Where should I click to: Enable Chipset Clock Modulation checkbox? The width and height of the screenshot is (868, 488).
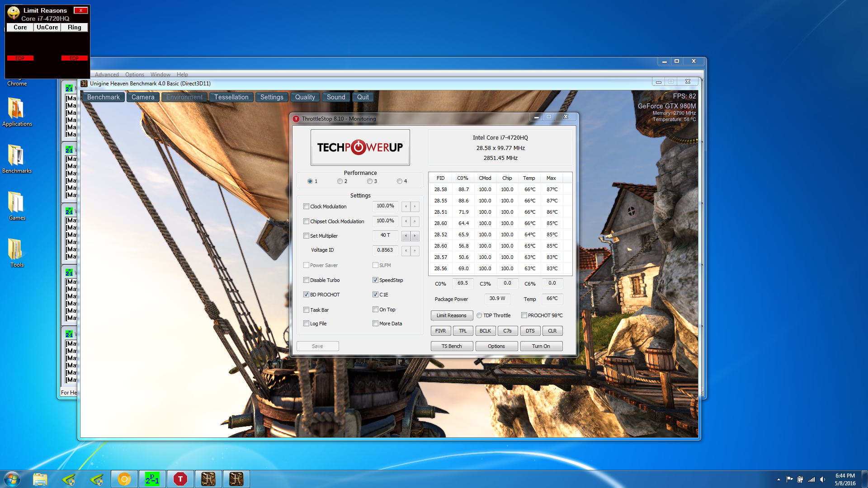(306, 221)
